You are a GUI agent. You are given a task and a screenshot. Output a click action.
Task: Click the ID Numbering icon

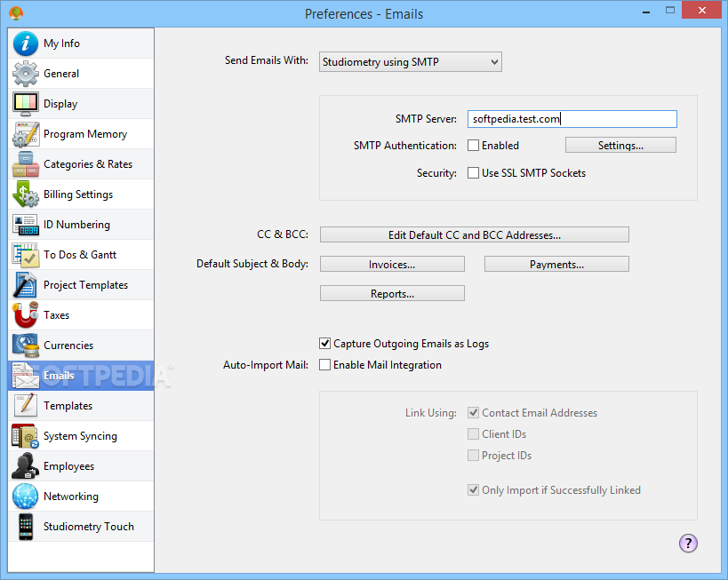coord(26,225)
